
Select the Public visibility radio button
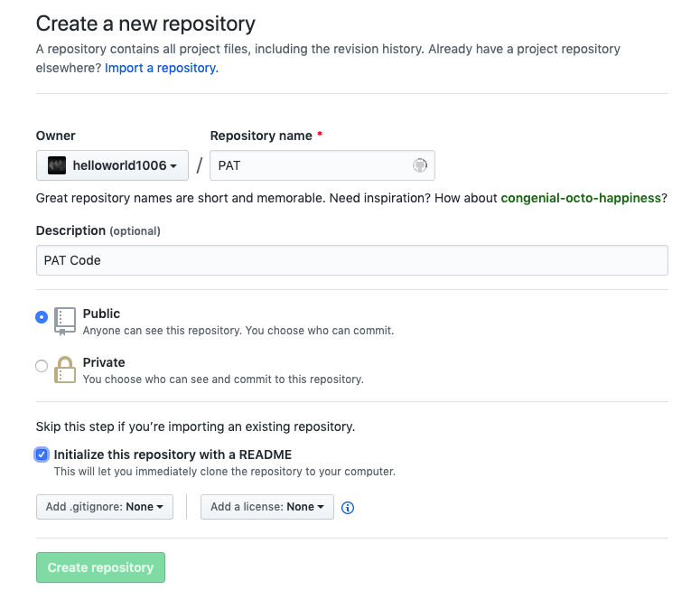click(42, 317)
